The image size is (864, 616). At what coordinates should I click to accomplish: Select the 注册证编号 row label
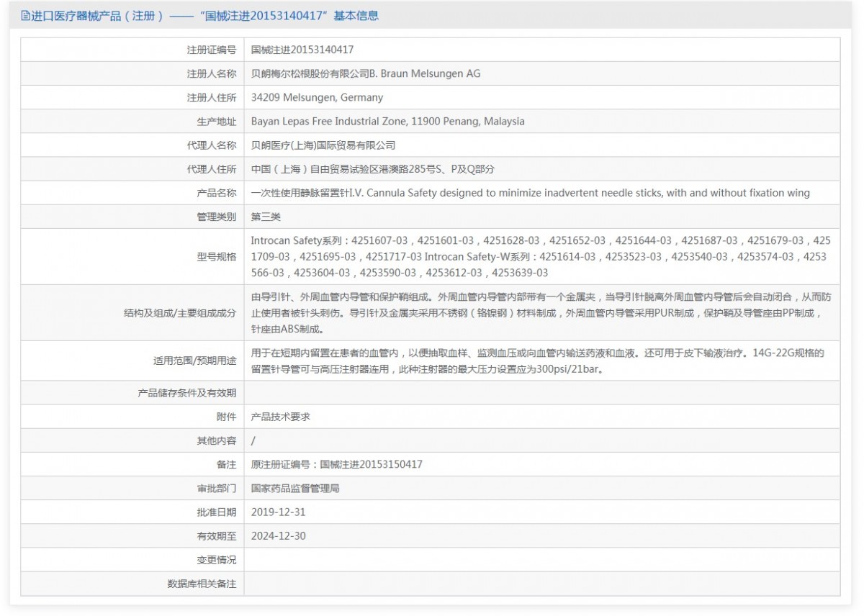click(x=212, y=50)
